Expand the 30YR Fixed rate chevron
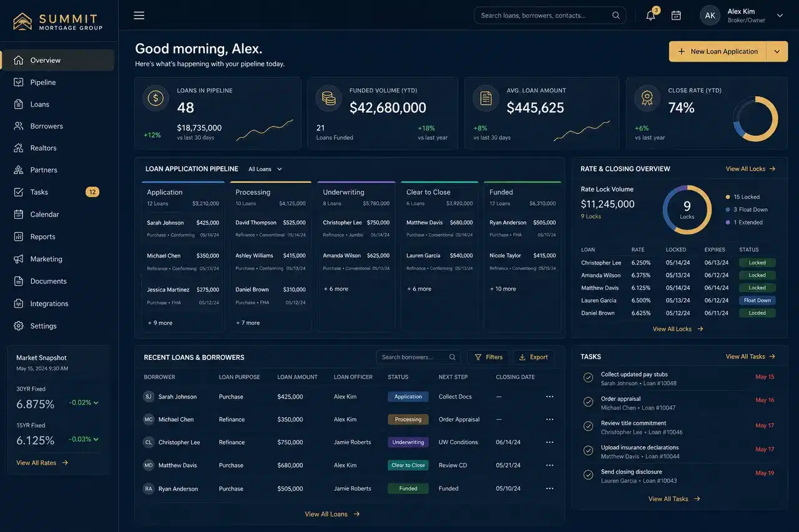This screenshot has height=532, width=799. click(x=96, y=403)
